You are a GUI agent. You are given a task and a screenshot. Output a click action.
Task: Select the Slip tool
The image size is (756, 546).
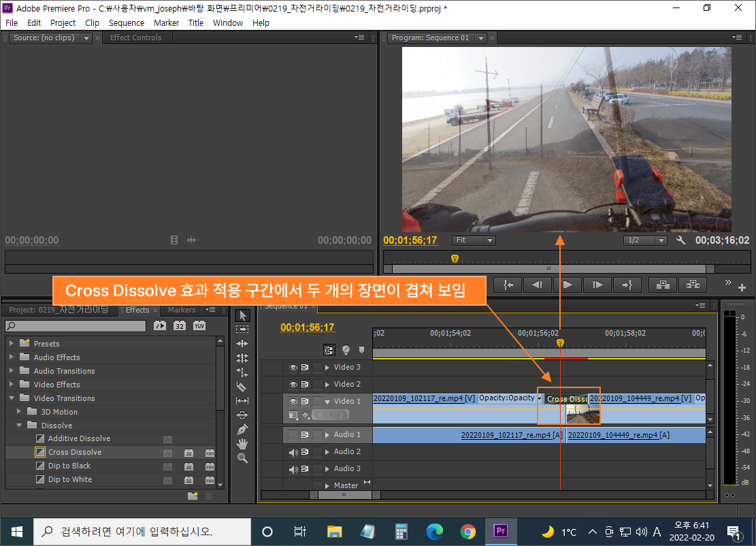tap(242, 401)
